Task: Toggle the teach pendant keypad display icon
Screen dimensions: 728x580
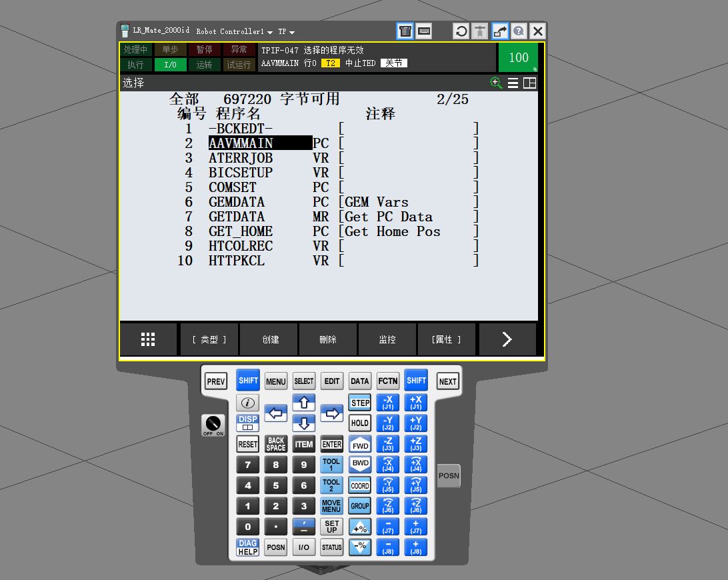Action: click(x=405, y=31)
